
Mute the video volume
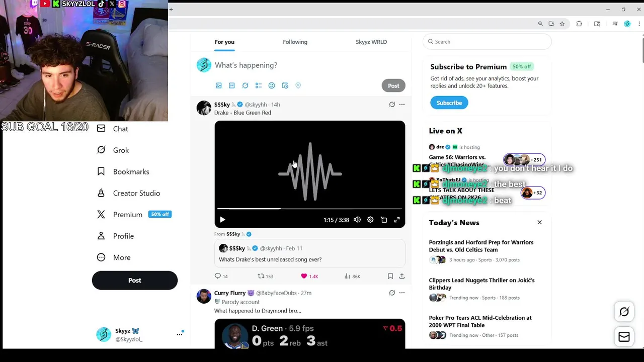tap(357, 220)
